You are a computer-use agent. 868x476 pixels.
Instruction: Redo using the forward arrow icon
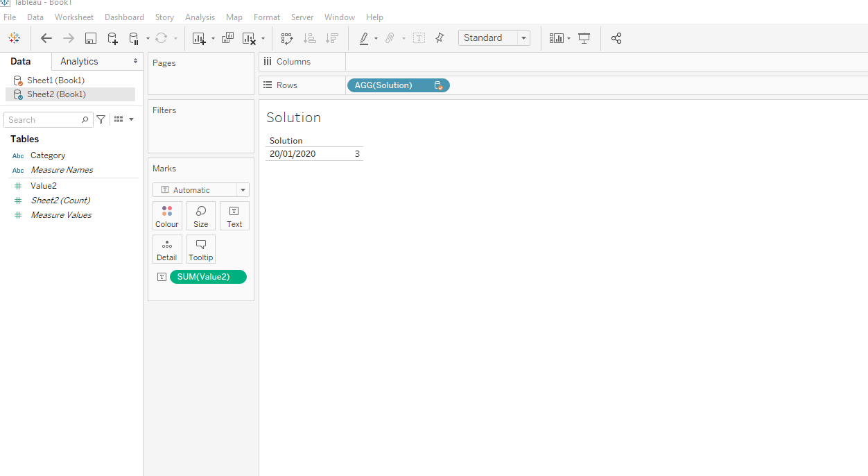click(x=69, y=38)
